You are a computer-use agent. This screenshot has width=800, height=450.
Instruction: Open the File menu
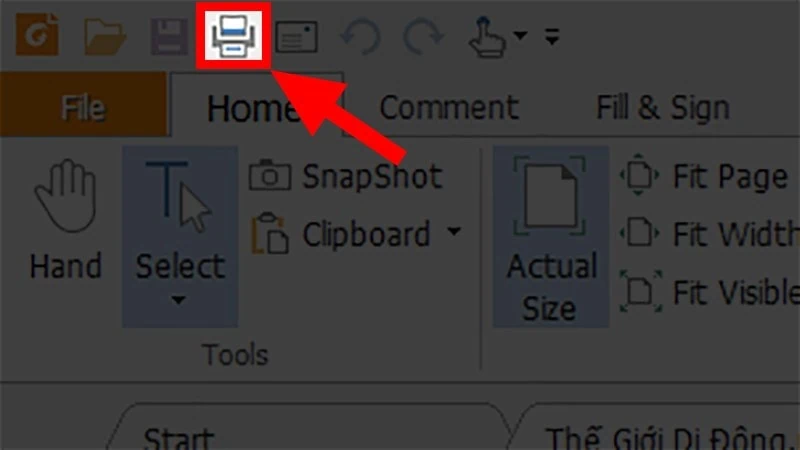(84, 105)
